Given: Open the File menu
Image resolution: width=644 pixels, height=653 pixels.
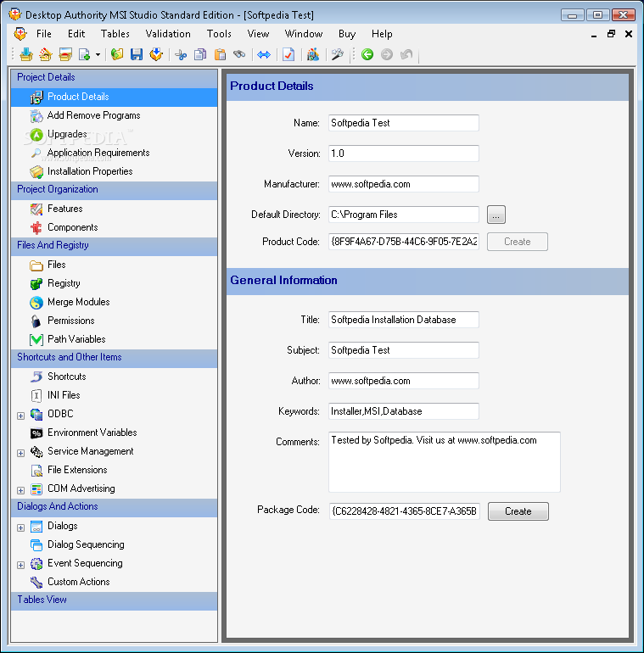Looking at the screenshot, I should click(x=44, y=34).
